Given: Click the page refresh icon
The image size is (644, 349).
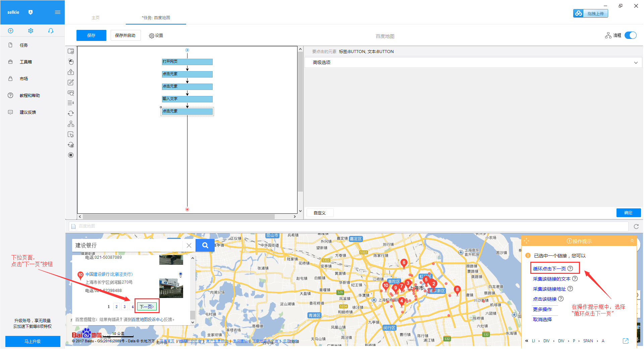Looking at the screenshot, I should tap(636, 227).
